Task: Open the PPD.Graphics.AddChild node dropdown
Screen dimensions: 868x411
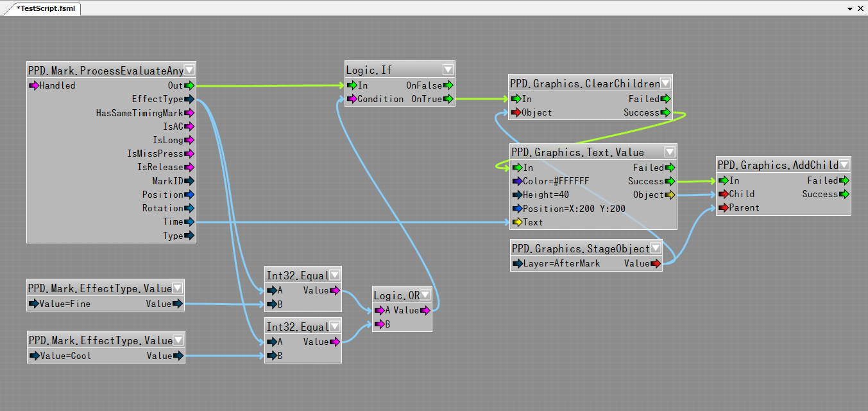Action: pos(844,165)
